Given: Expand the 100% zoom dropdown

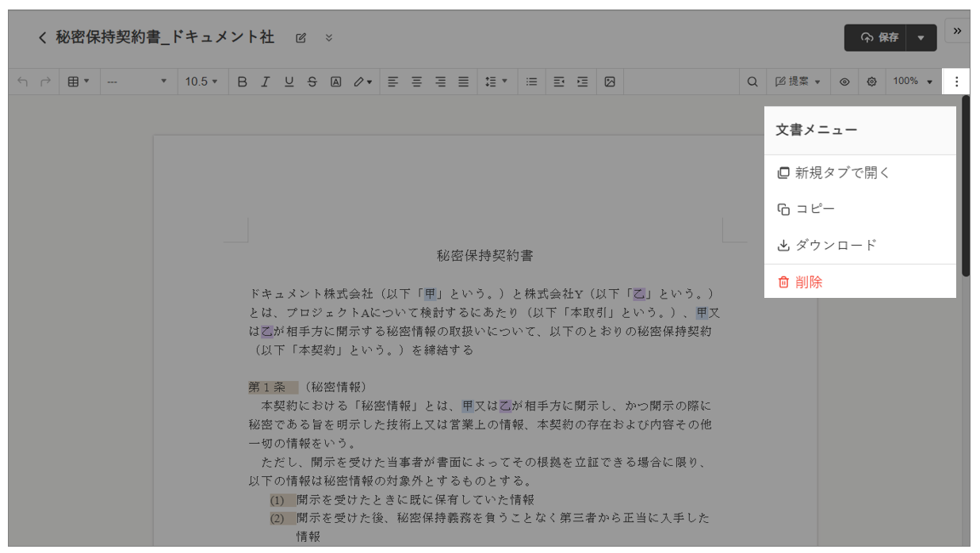Looking at the screenshot, I should coord(913,82).
